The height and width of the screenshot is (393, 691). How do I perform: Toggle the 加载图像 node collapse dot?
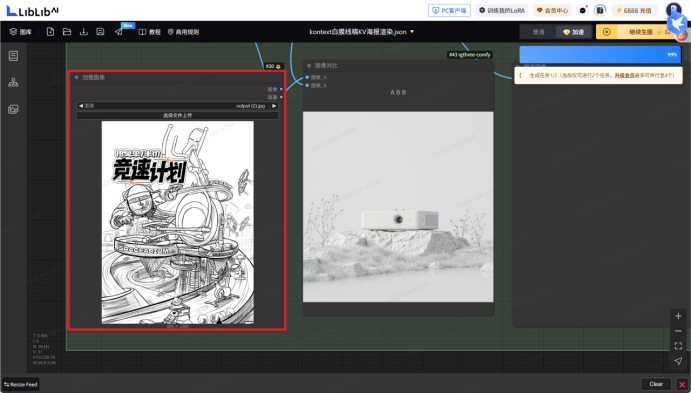coord(76,78)
